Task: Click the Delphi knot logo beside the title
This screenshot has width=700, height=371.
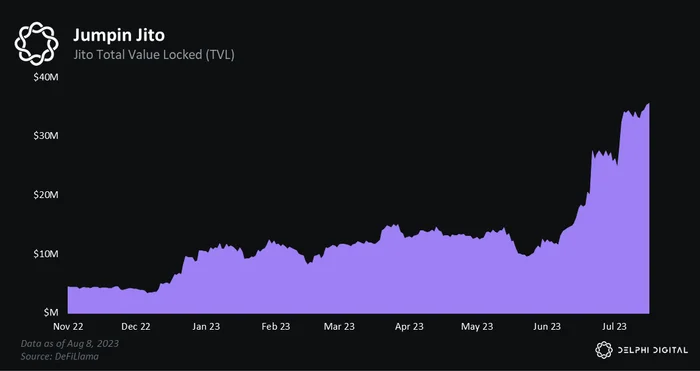Action: pyautogui.click(x=37, y=44)
